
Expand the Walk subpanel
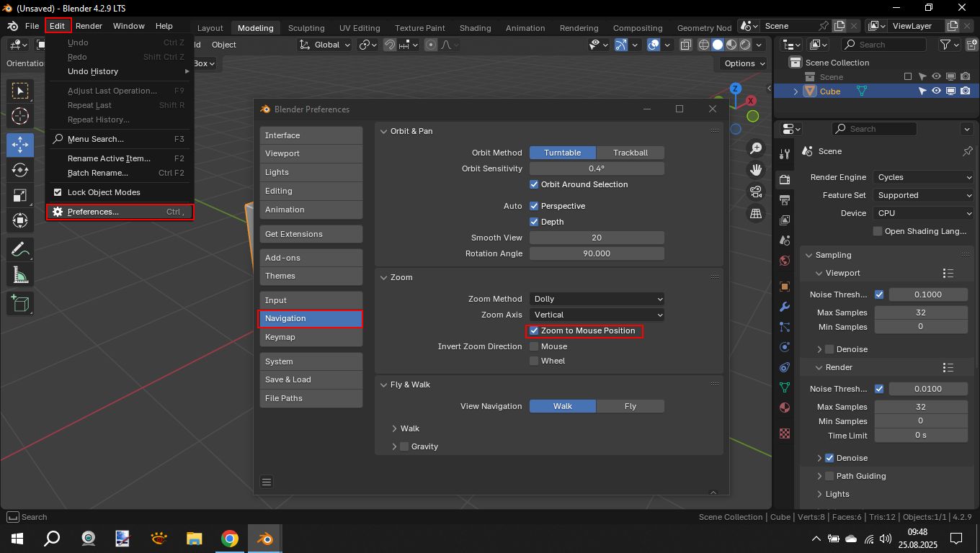[x=395, y=428]
